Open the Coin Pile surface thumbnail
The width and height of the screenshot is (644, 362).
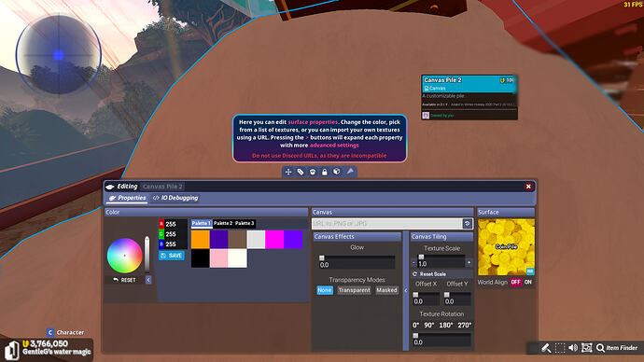coord(507,247)
